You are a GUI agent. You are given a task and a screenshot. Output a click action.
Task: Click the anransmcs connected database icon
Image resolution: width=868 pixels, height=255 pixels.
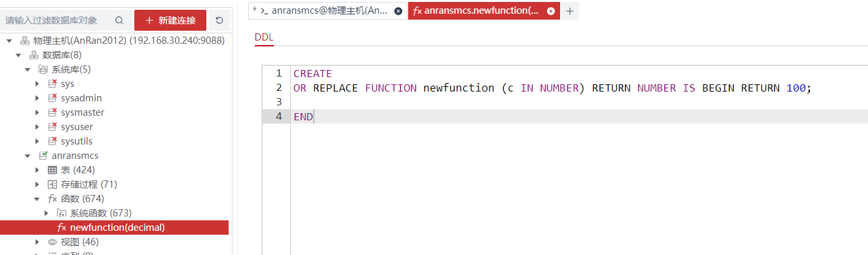(x=43, y=156)
